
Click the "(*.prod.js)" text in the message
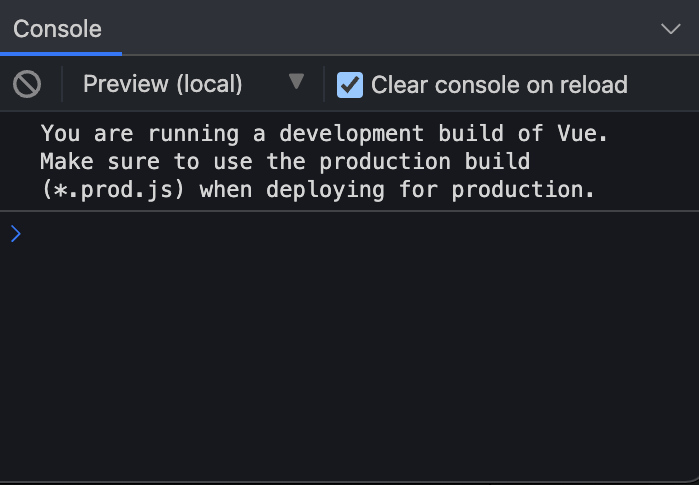(x=114, y=189)
